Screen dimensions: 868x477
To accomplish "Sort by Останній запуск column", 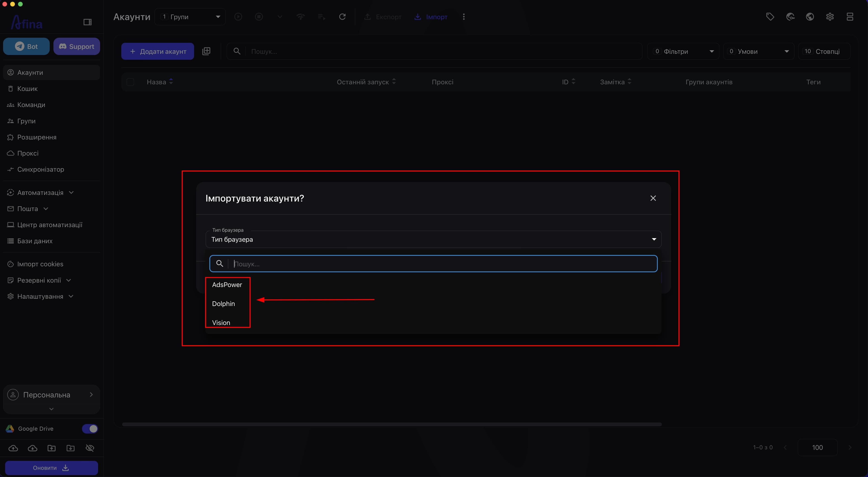I will 366,82.
